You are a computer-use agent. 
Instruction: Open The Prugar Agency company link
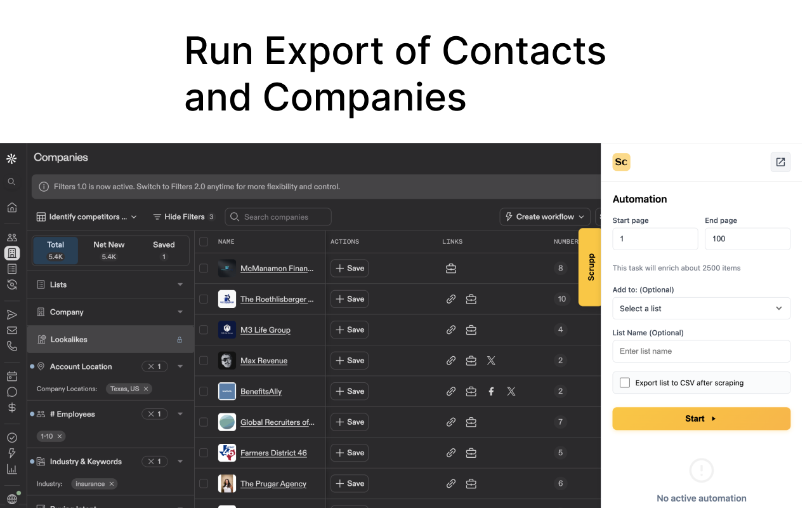click(x=273, y=483)
